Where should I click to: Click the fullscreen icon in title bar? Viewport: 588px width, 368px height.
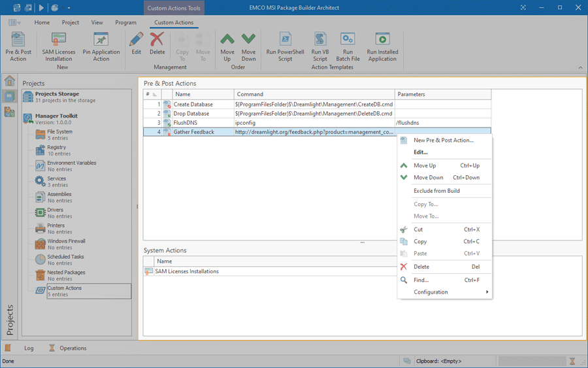point(523,7)
